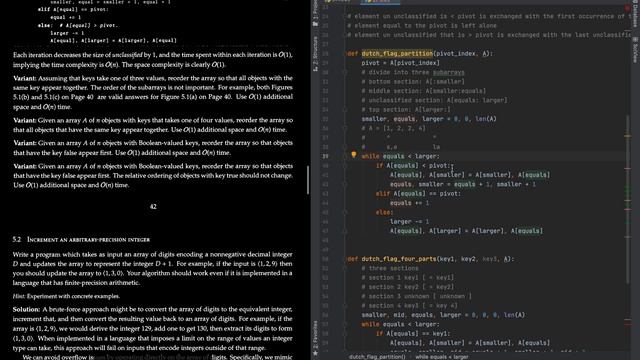Image resolution: width=640 pixels, height=360 pixels.
Task: Click page number 42 in the PDF
Action: 153,207
